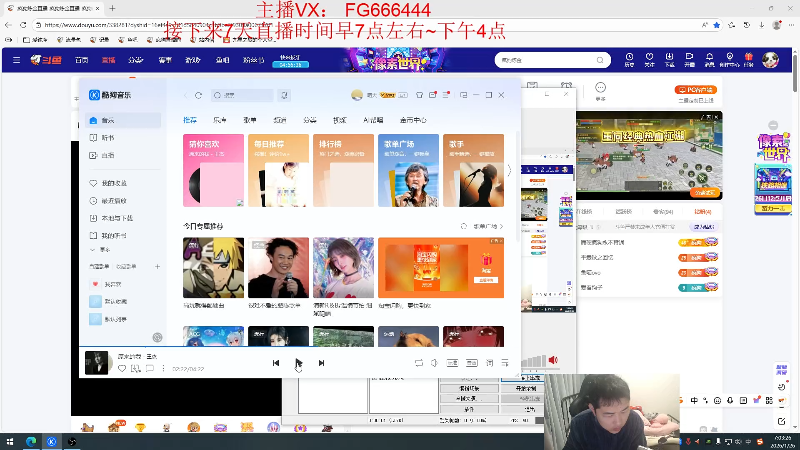Click the PC客户端 orange button

[x=696, y=90]
